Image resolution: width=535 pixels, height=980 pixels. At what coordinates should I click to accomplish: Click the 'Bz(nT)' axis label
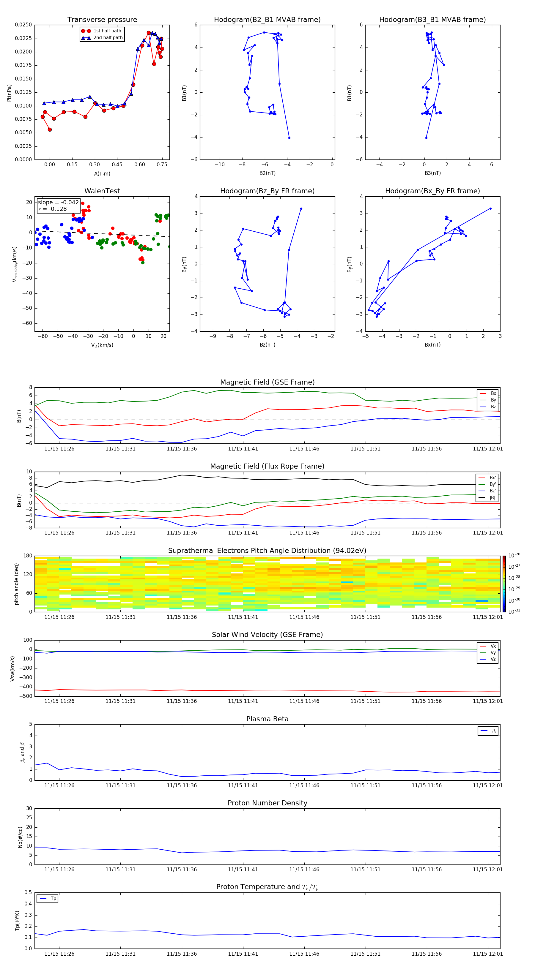click(x=267, y=345)
